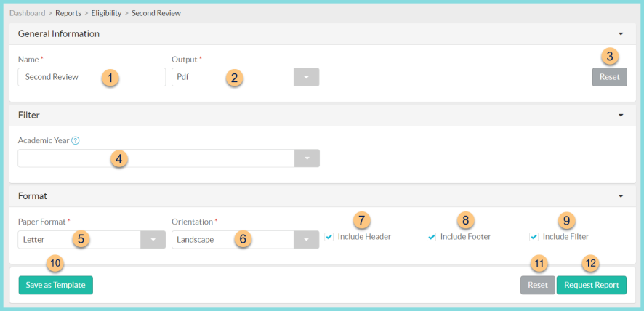Image resolution: width=644 pixels, height=311 pixels.
Task: Click the Request Report button
Action: tap(592, 285)
